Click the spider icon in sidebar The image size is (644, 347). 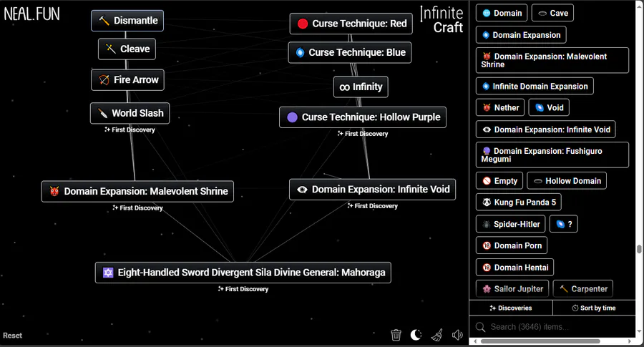tap(487, 224)
